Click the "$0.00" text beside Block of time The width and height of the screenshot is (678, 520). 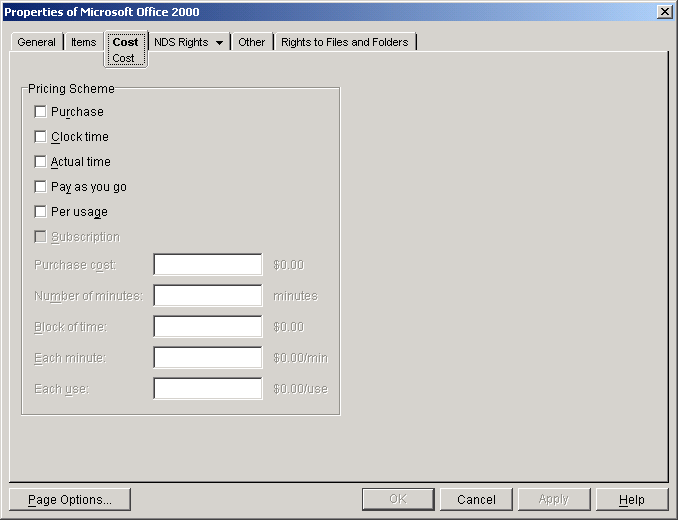coord(289,327)
